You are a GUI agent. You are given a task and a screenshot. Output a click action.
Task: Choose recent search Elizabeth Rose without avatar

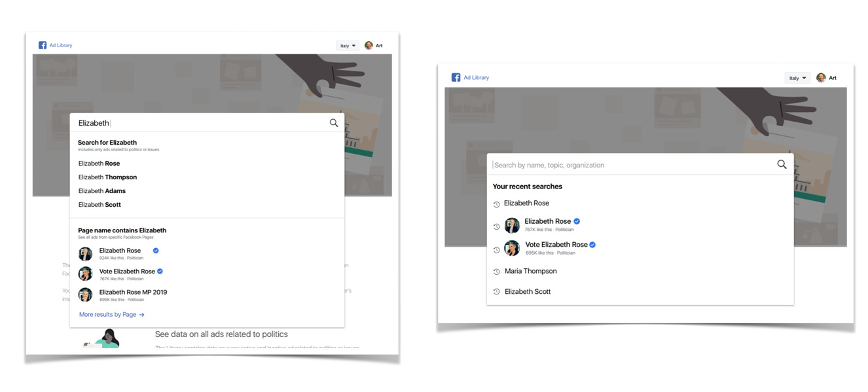click(526, 204)
